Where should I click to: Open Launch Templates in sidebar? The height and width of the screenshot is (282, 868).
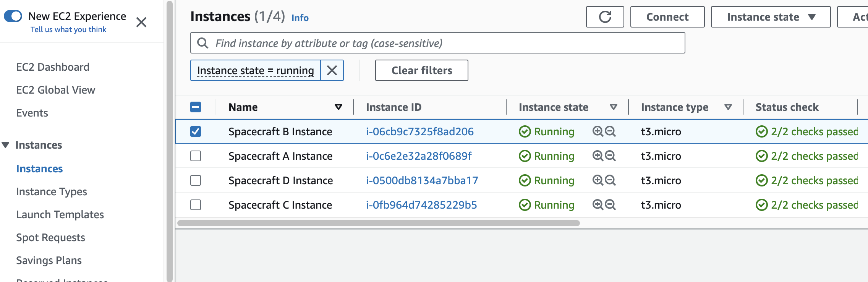(x=60, y=214)
